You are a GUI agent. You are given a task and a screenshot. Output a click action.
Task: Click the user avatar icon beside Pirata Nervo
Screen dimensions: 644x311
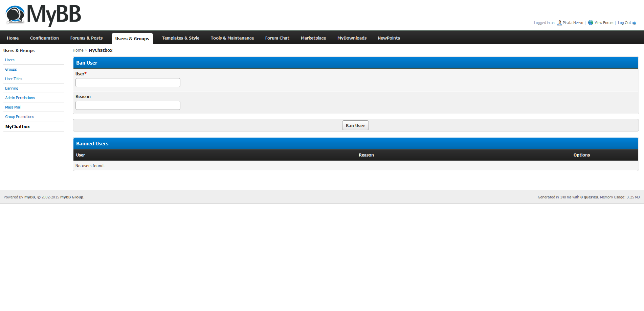(559, 23)
